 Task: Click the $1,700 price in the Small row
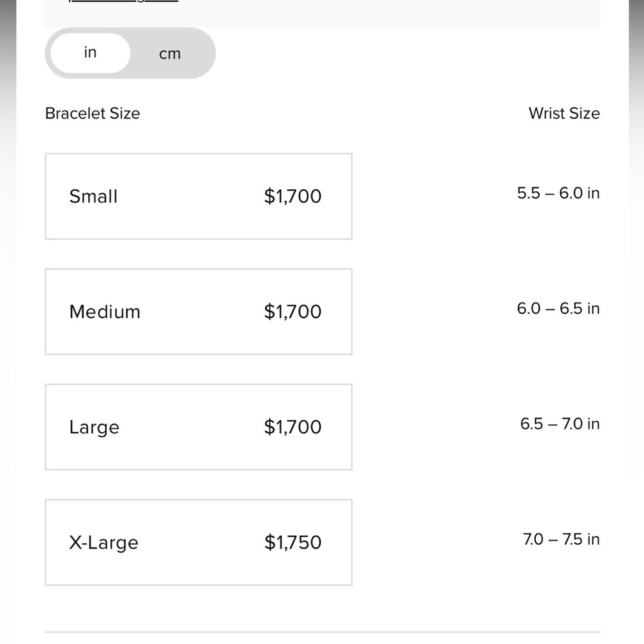click(x=292, y=196)
